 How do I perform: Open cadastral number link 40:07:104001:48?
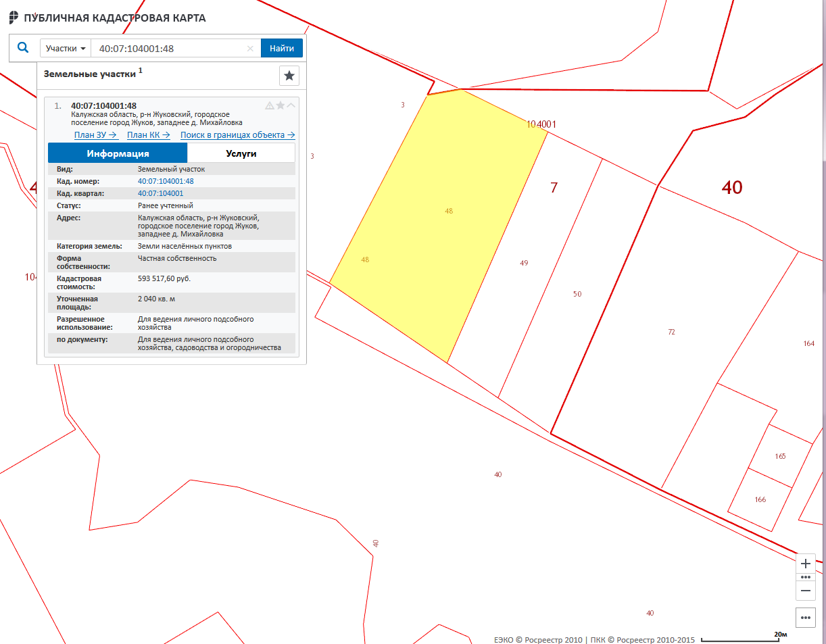pyautogui.click(x=166, y=181)
